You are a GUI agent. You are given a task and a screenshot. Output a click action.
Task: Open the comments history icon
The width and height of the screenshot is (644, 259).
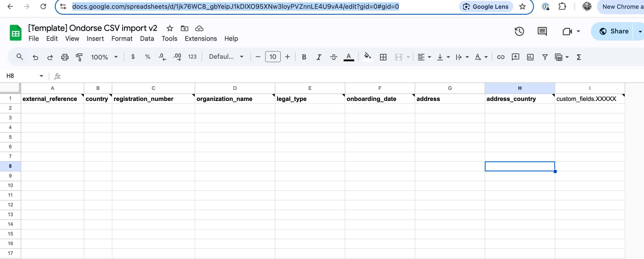(542, 31)
